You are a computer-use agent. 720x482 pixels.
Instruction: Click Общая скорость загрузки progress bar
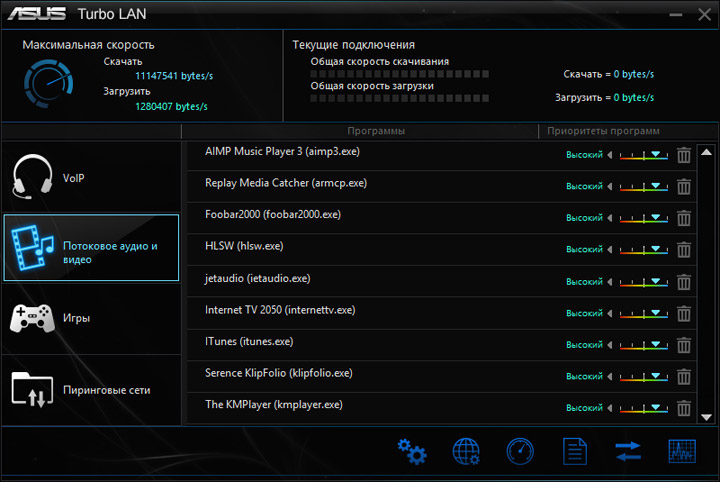[x=399, y=98]
